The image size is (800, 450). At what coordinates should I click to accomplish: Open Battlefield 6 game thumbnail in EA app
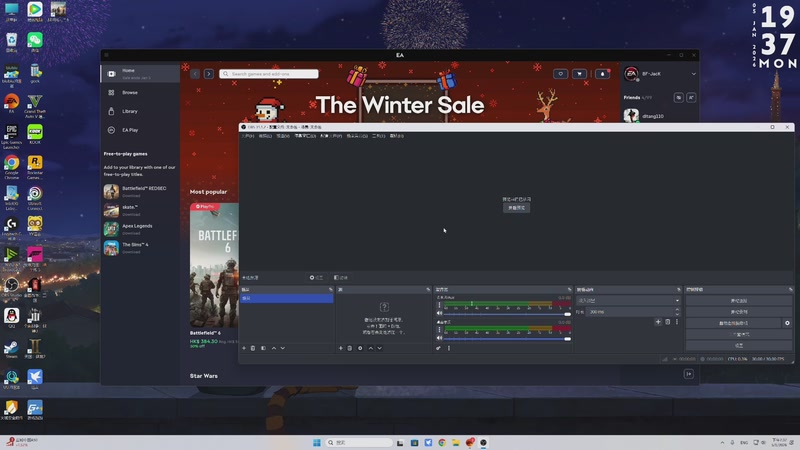[214, 265]
